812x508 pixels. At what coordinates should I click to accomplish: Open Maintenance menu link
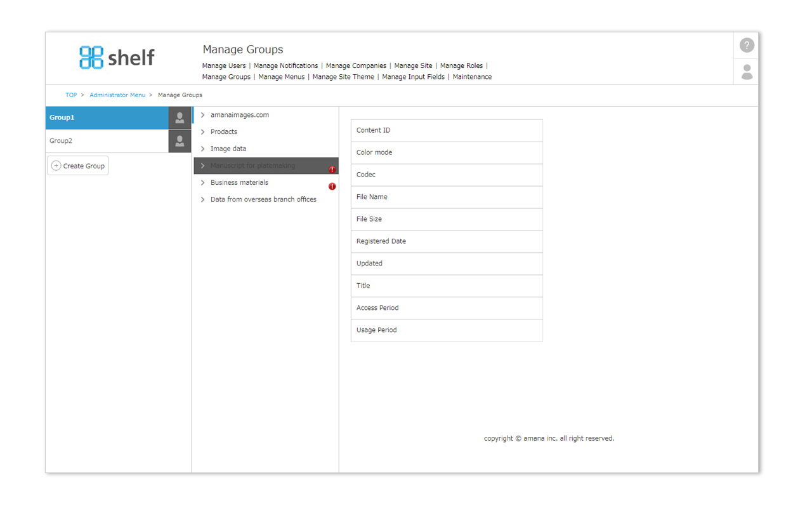pos(472,77)
